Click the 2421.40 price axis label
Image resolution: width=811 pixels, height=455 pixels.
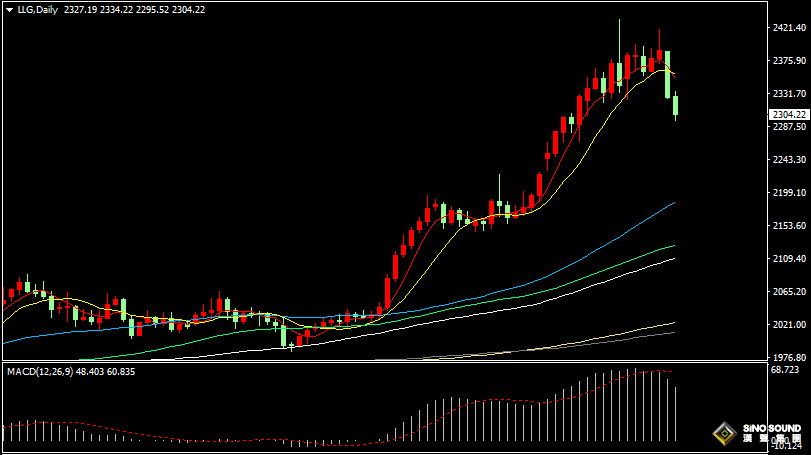(x=789, y=28)
